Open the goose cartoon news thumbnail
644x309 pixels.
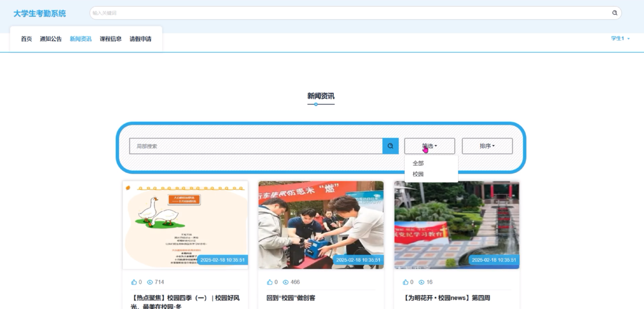click(185, 225)
